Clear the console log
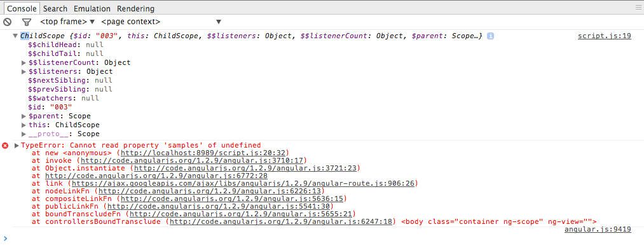 7,22
